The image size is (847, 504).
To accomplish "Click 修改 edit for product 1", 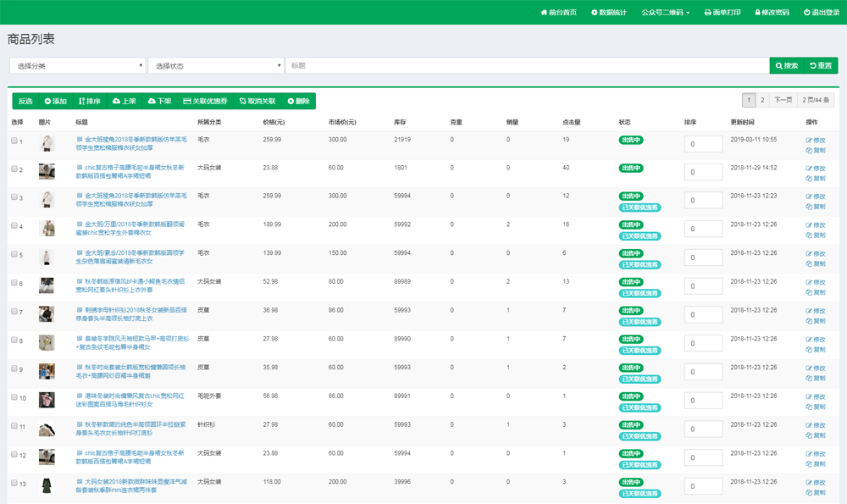I will [x=816, y=141].
